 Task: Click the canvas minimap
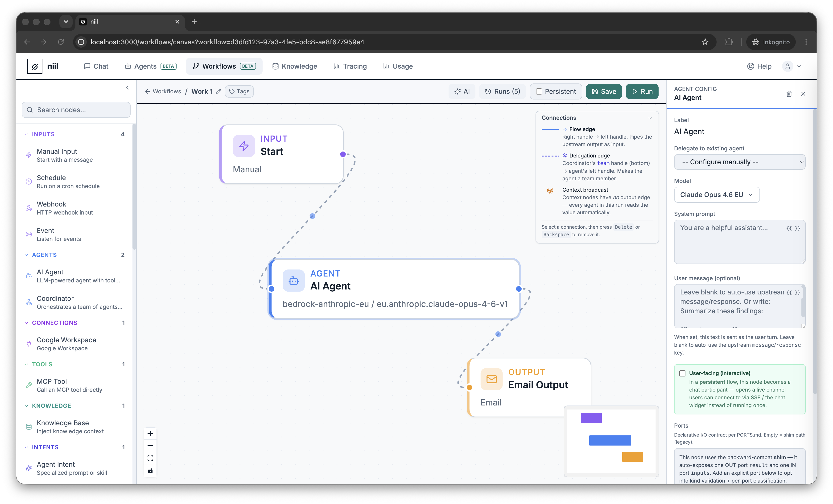611,441
